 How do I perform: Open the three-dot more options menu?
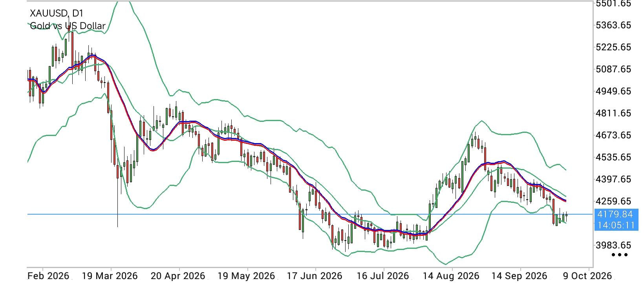tap(620, 255)
